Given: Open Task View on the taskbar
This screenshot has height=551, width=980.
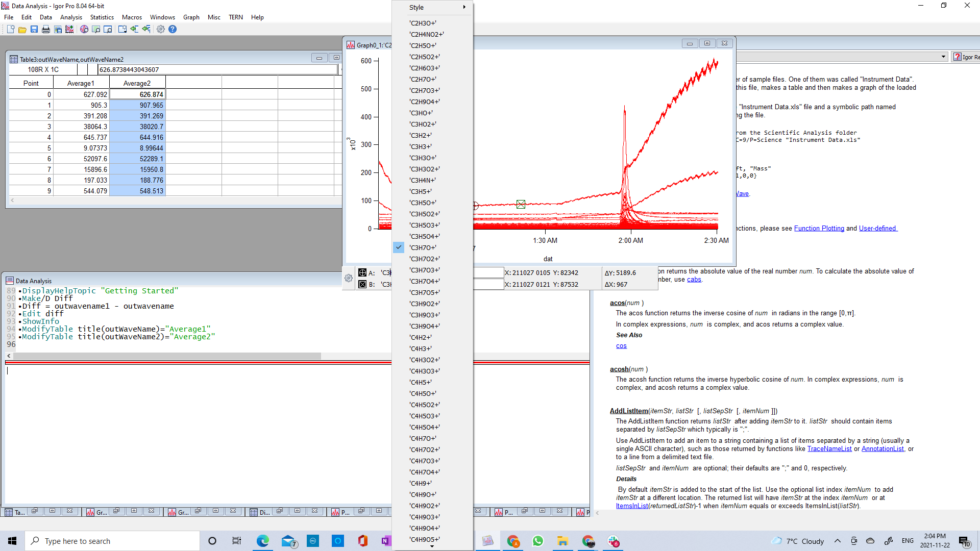Looking at the screenshot, I should pyautogui.click(x=237, y=541).
